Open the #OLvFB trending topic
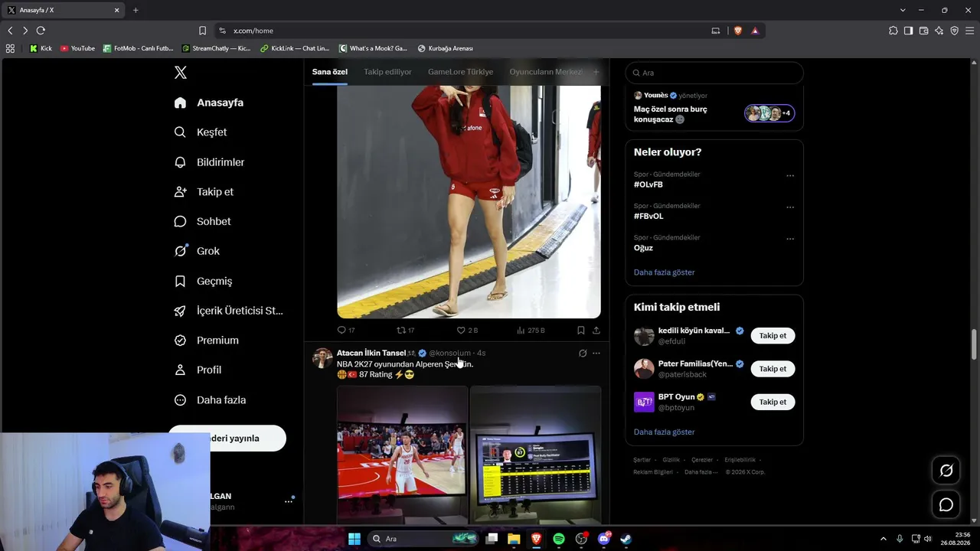The image size is (980, 551). coord(648,184)
